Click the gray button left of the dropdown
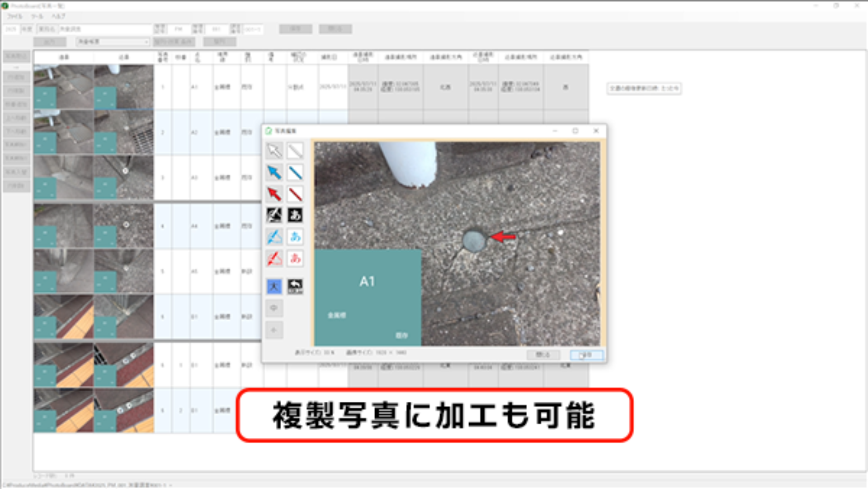This screenshot has width=868, height=489. click(x=50, y=42)
